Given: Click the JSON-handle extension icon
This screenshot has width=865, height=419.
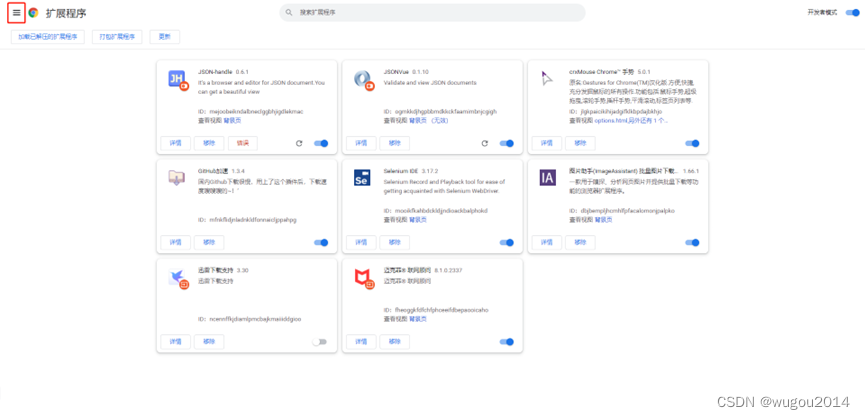Looking at the screenshot, I should point(178,80).
